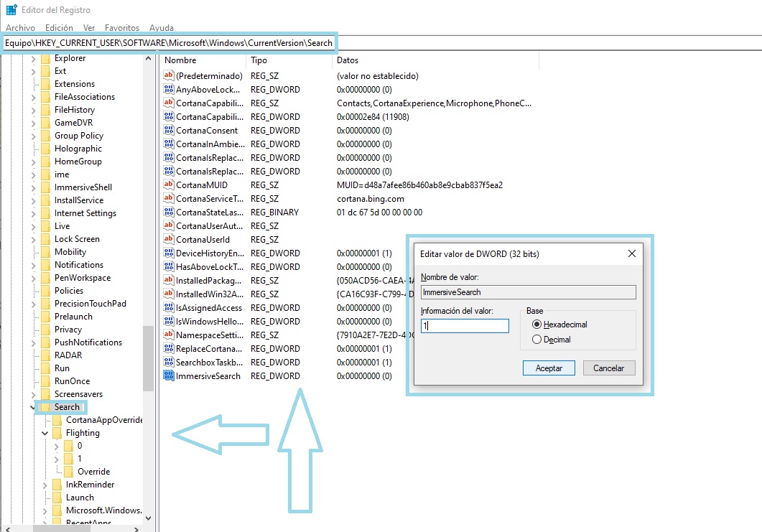Open the Archivo menu

[20, 28]
